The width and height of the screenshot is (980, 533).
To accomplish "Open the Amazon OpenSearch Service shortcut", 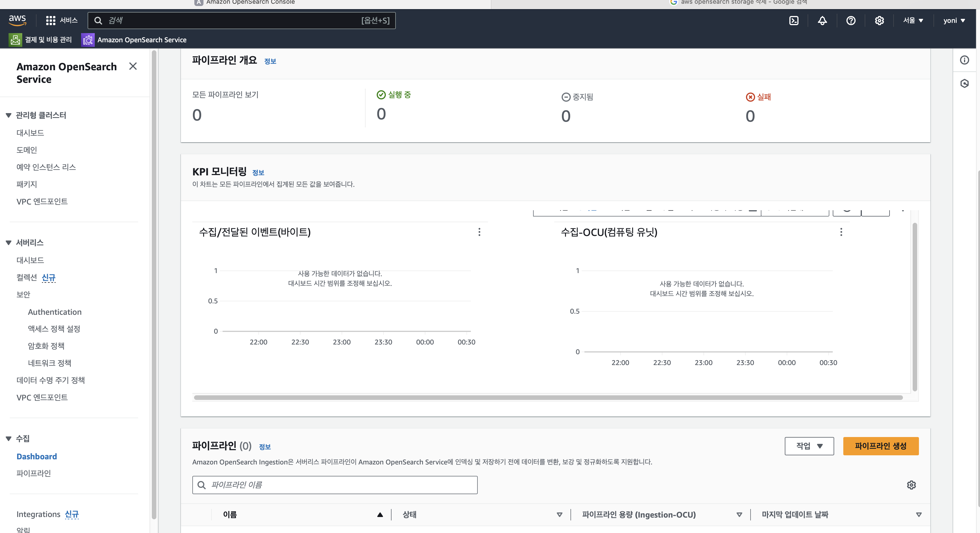I will (134, 40).
